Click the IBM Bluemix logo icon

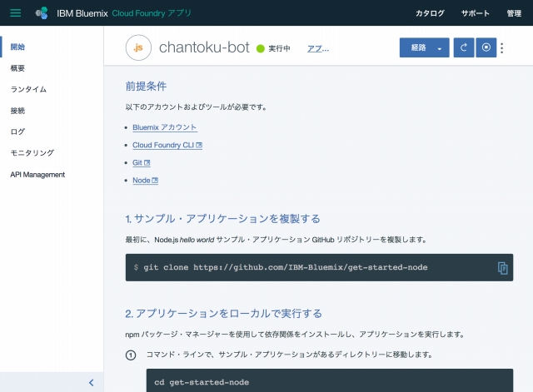[x=42, y=13]
